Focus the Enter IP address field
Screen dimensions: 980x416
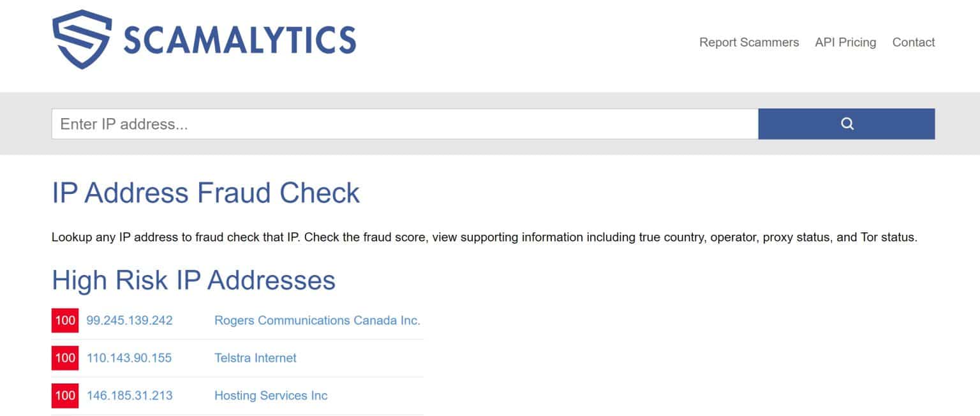click(x=405, y=124)
